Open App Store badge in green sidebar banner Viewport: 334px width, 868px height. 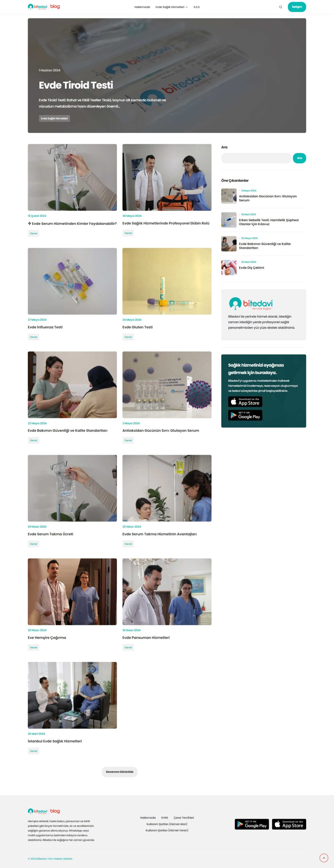click(245, 402)
